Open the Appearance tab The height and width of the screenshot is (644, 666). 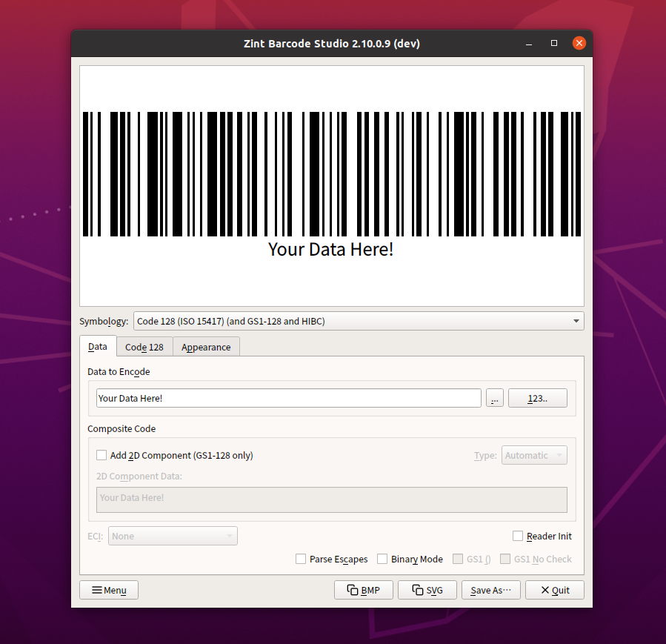point(205,346)
